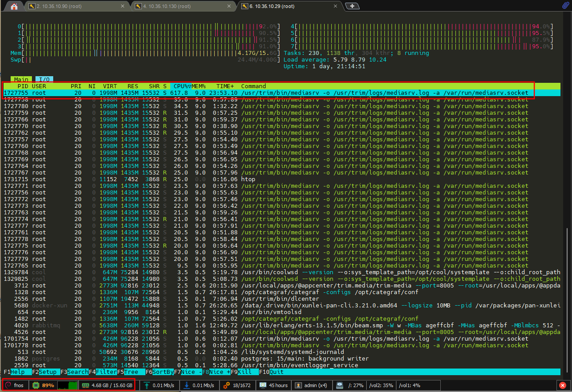Click F9 Kill button
This screenshot has width=572, height=392.
246,372
